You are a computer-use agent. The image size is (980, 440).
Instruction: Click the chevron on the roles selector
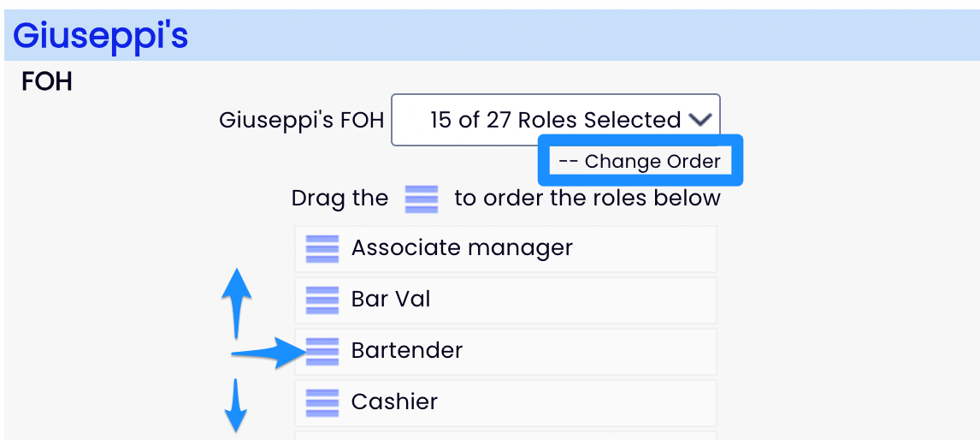click(700, 121)
